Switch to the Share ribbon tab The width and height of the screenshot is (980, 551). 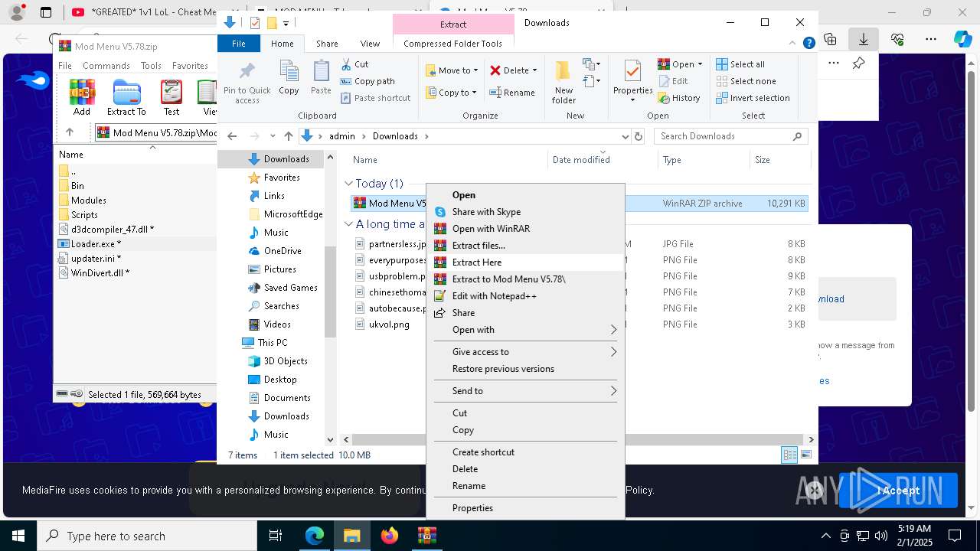327,44
